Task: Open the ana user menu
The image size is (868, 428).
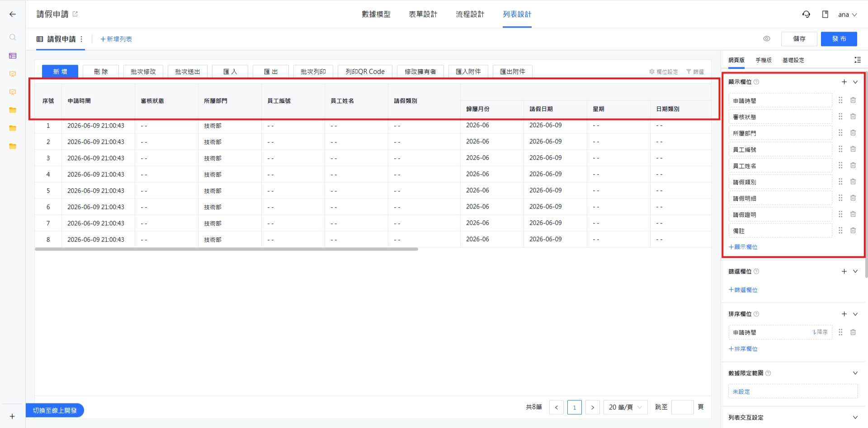Action: click(847, 14)
